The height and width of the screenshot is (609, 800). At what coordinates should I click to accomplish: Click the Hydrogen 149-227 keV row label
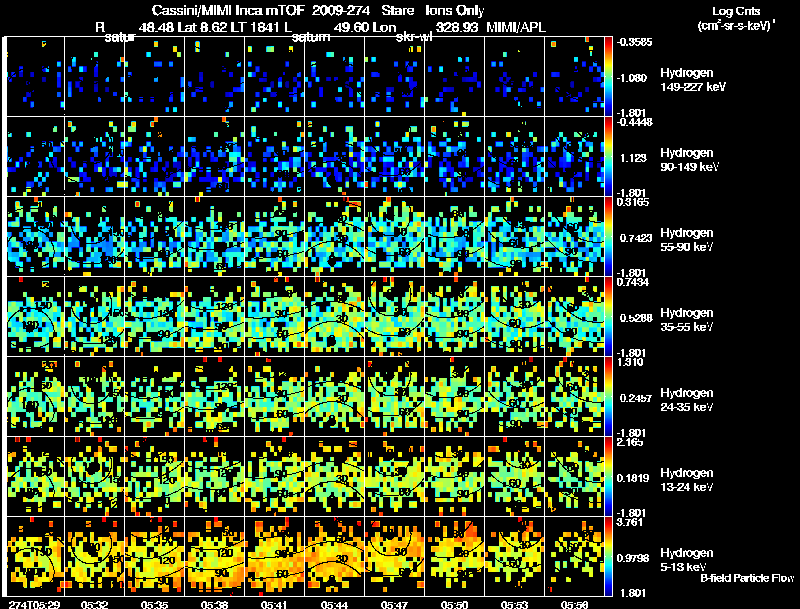(693, 80)
